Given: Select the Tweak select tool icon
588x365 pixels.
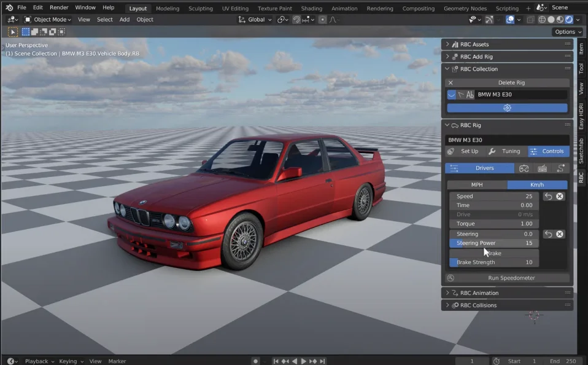Looking at the screenshot, I should coord(12,32).
